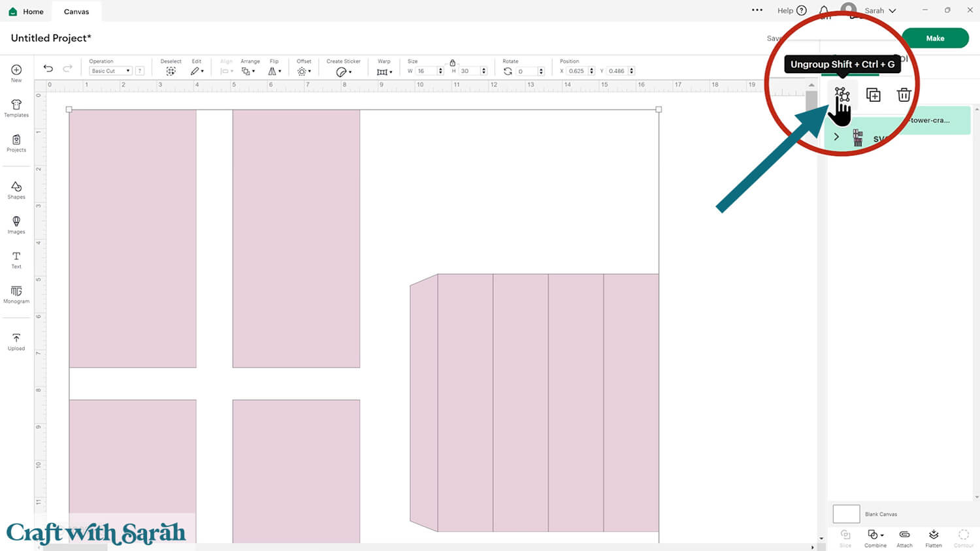Click the Upload icon in sidebar
The width and height of the screenshot is (980, 551).
pos(16,341)
